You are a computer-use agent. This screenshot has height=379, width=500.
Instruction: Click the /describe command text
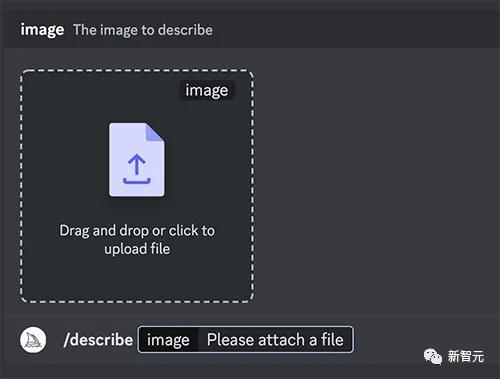tap(98, 340)
